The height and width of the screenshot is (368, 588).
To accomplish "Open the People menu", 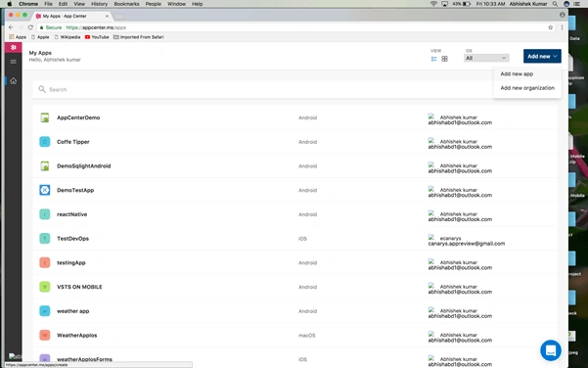I will 153,4.
